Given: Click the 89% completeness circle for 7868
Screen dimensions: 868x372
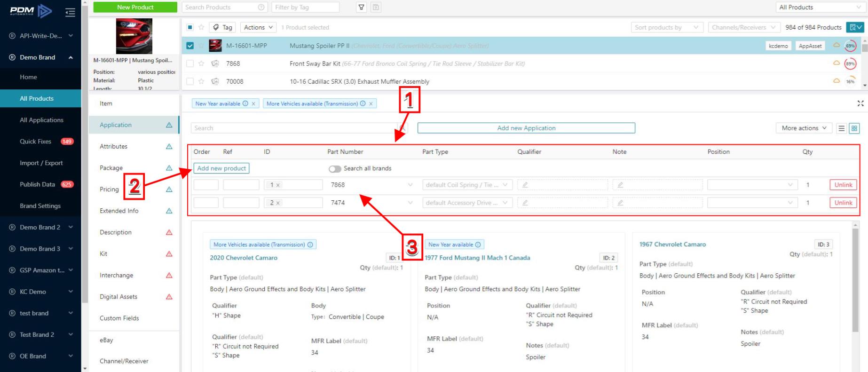Looking at the screenshot, I should pos(850,63).
